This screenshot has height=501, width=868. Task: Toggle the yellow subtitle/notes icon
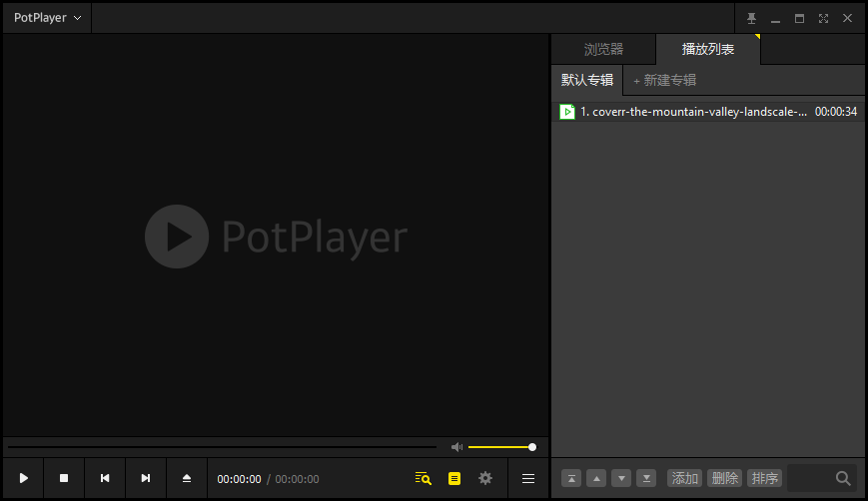point(454,479)
